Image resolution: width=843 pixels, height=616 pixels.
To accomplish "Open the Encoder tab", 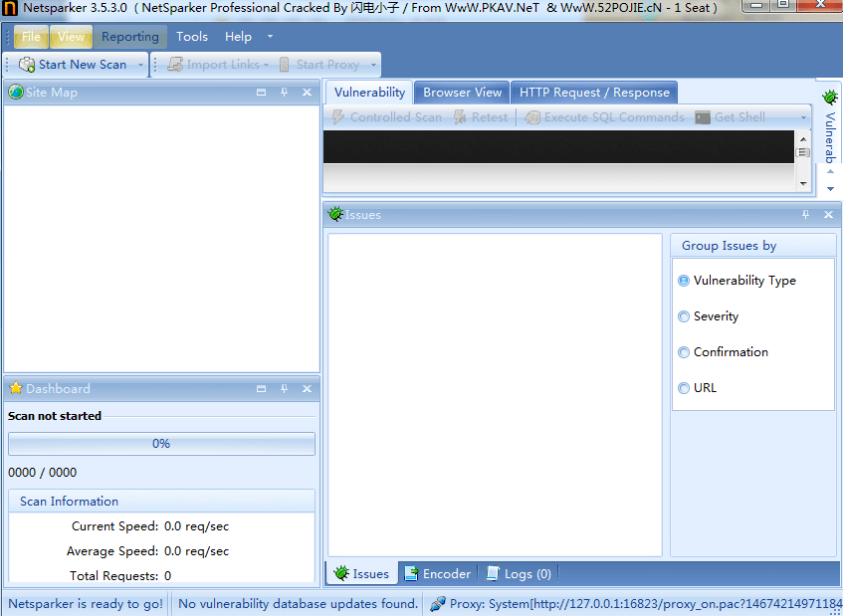I will (437, 574).
